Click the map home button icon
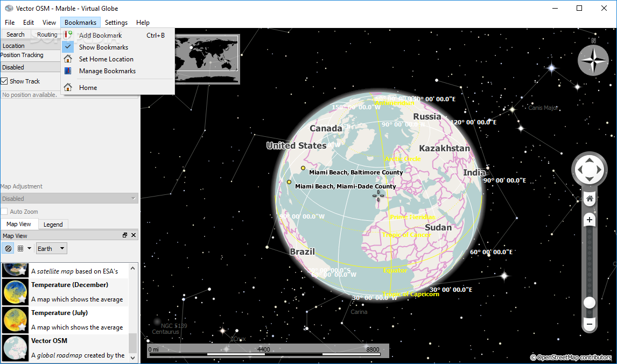The height and width of the screenshot is (364, 617). pyautogui.click(x=590, y=199)
